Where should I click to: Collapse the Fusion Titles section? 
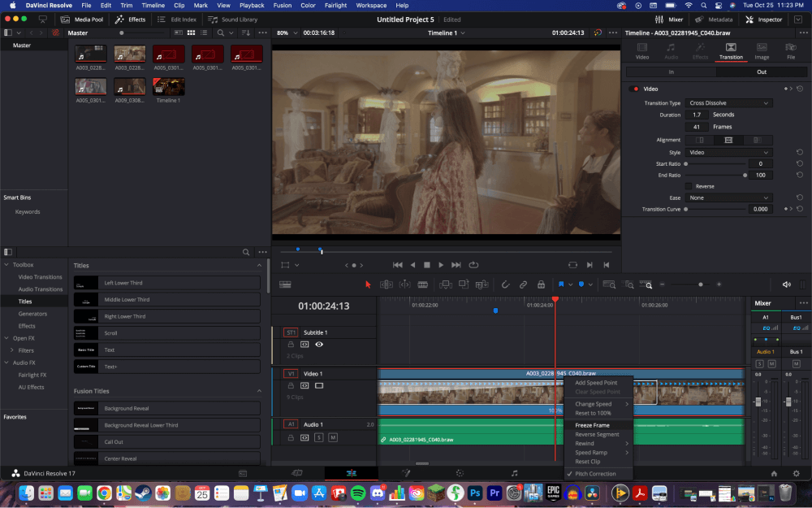click(x=260, y=392)
